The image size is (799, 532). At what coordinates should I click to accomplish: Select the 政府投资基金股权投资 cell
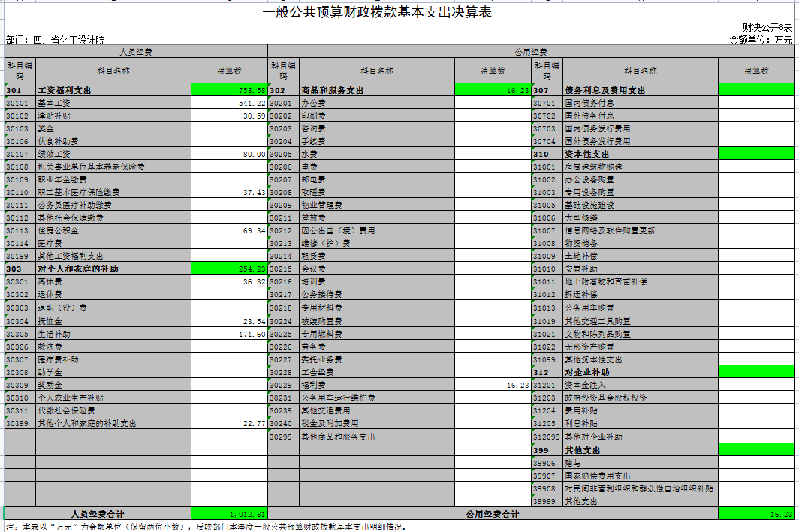point(641,398)
